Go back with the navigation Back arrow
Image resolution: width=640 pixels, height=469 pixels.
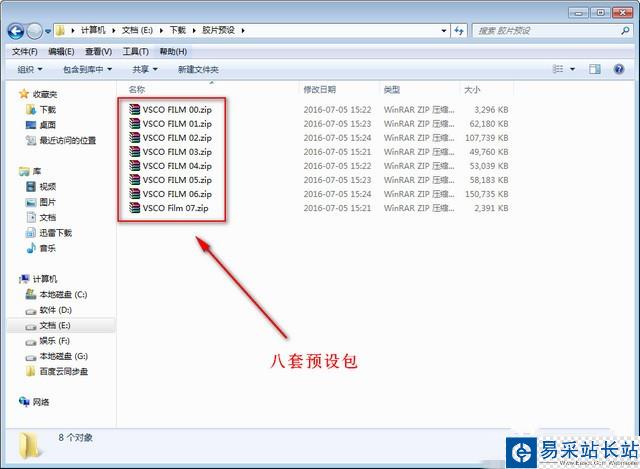pyautogui.click(x=16, y=31)
